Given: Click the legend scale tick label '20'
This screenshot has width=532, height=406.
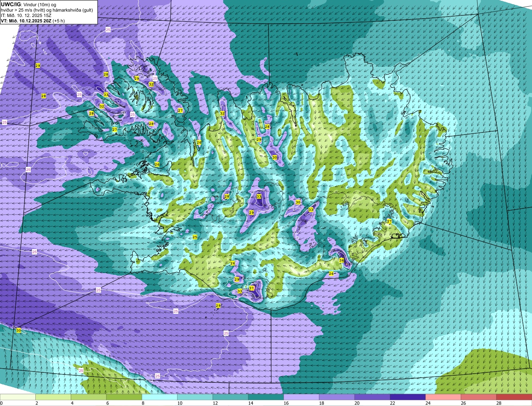Looking at the screenshot, I should tap(357, 403).
